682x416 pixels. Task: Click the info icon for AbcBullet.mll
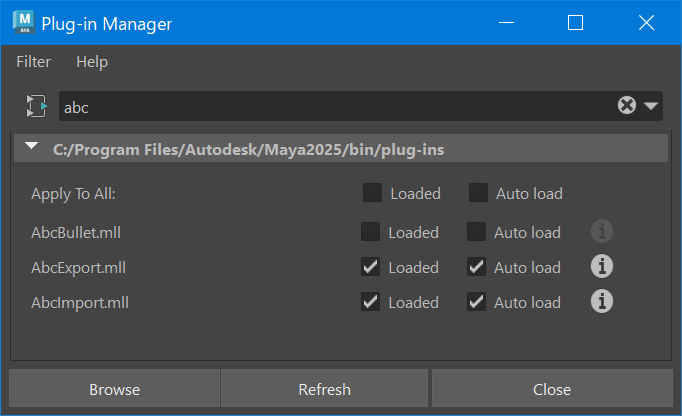point(602,231)
